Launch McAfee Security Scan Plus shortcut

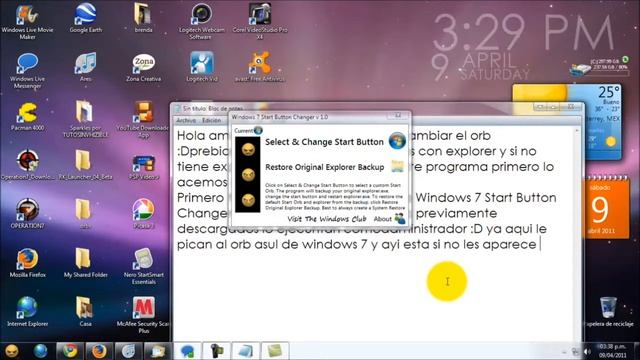143,316
